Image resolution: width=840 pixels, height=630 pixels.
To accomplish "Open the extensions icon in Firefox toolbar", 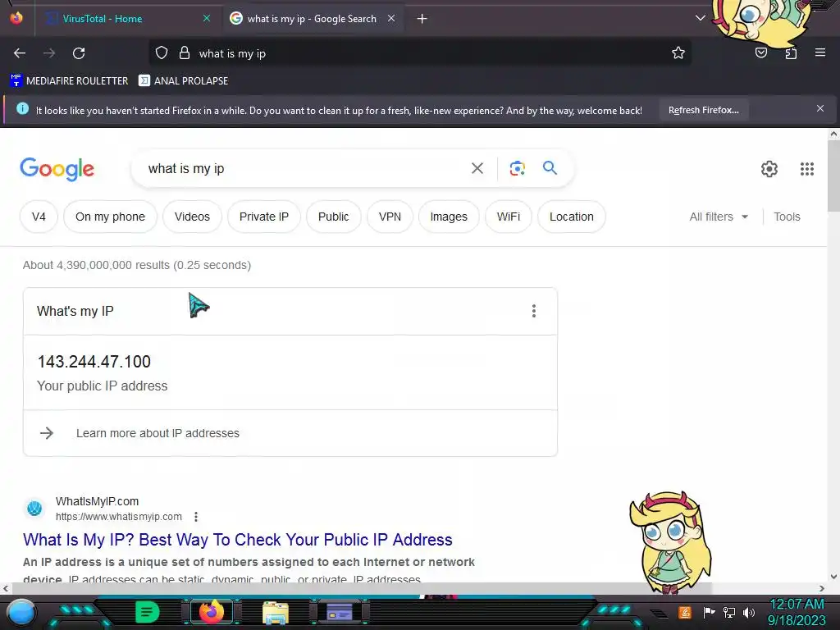I will (x=791, y=53).
